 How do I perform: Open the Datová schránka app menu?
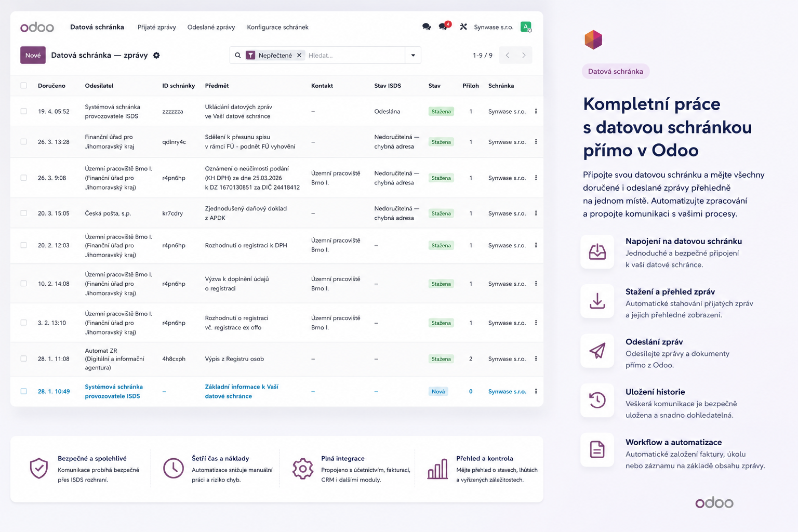[x=97, y=27]
